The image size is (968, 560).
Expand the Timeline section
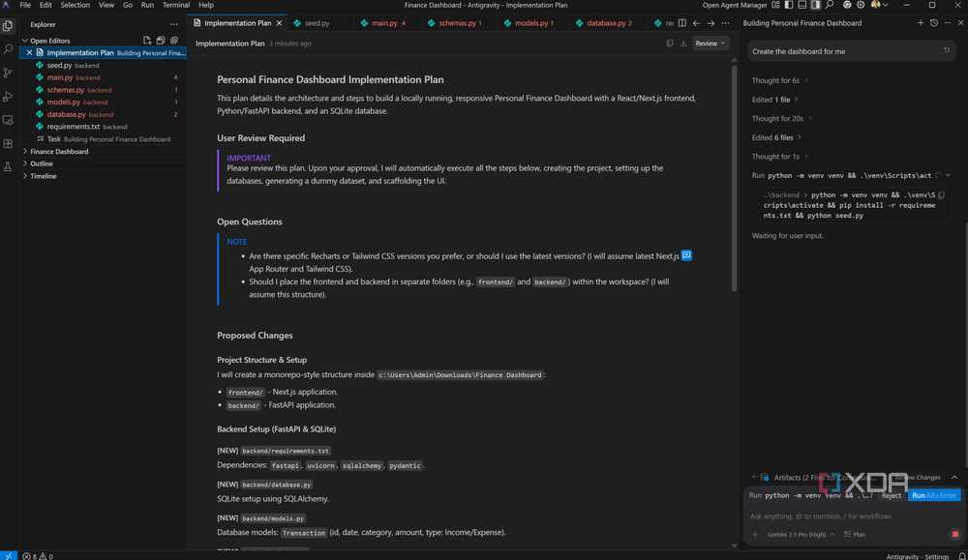pyautogui.click(x=103, y=176)
